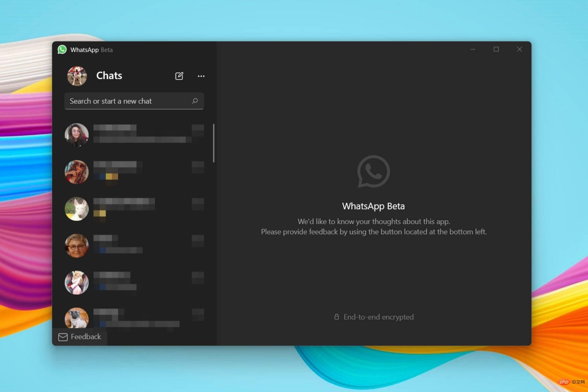Click the second contact profile thumbnail
This screenshot has height=392, width=588.
[77, 171]
